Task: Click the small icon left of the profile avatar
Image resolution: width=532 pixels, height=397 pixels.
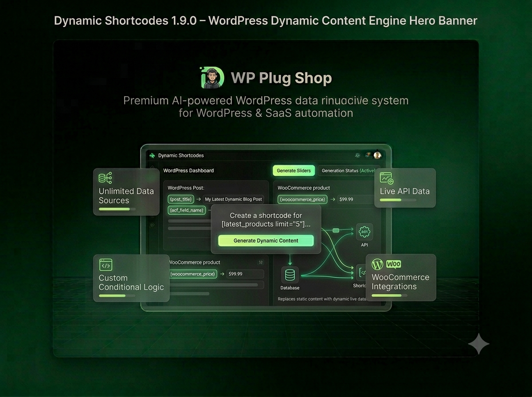Action: pos(368,156)
